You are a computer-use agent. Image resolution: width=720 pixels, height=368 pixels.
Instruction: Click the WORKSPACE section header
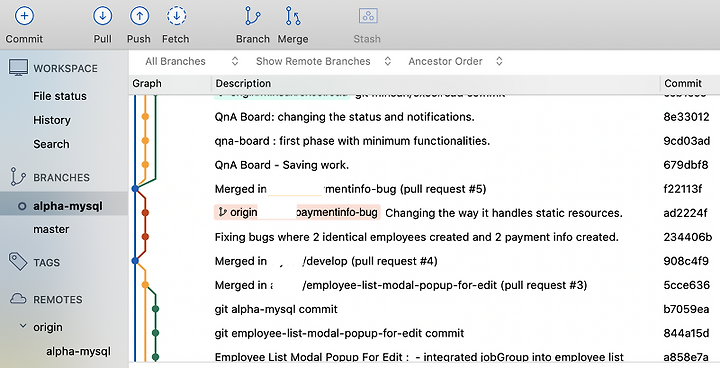coord(65,68)
